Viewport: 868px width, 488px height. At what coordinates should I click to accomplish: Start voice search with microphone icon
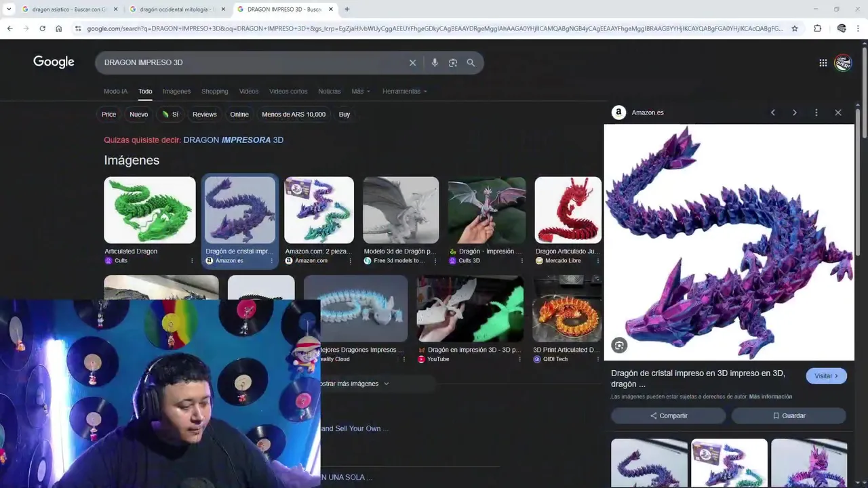435,62
